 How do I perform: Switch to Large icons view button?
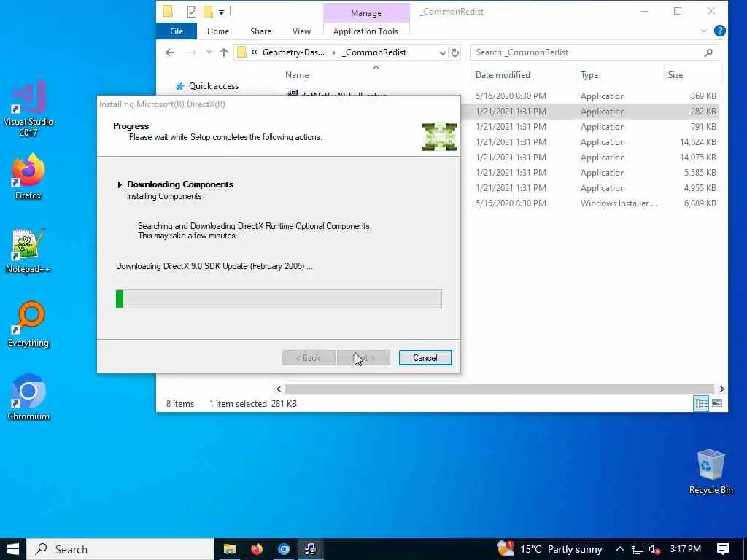[x=716, y=403]
